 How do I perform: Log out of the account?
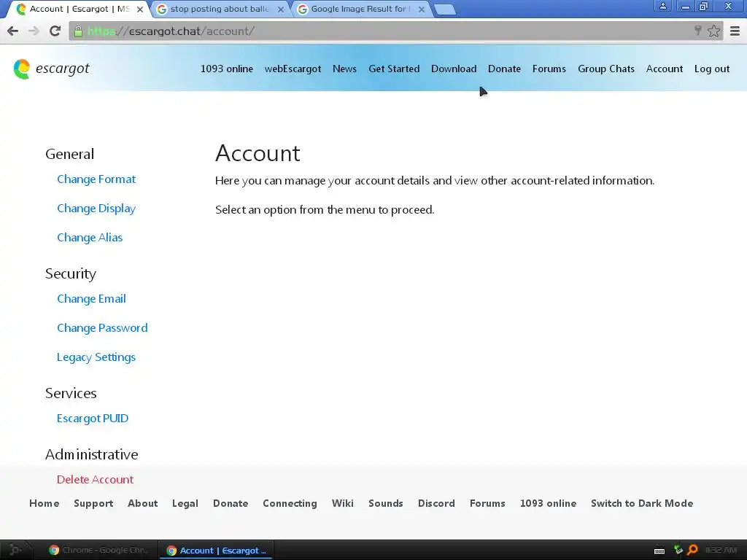coord(712,69)
